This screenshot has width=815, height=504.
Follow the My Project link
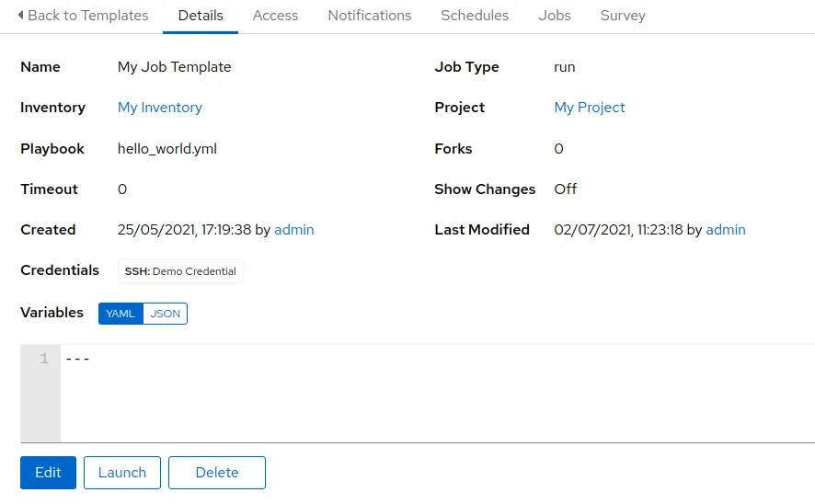tap(590, 108)
